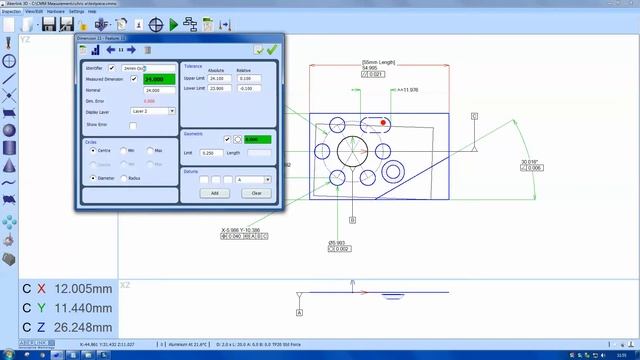Click the system tray volume icon
640x360 pixels.
pyautogui.click(x=603, y=356)
